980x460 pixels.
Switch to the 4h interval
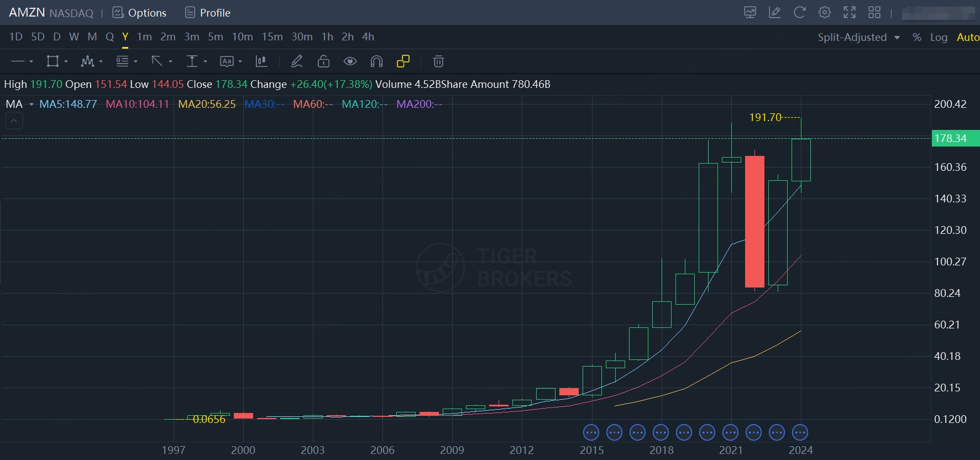[x=368, y=36]
